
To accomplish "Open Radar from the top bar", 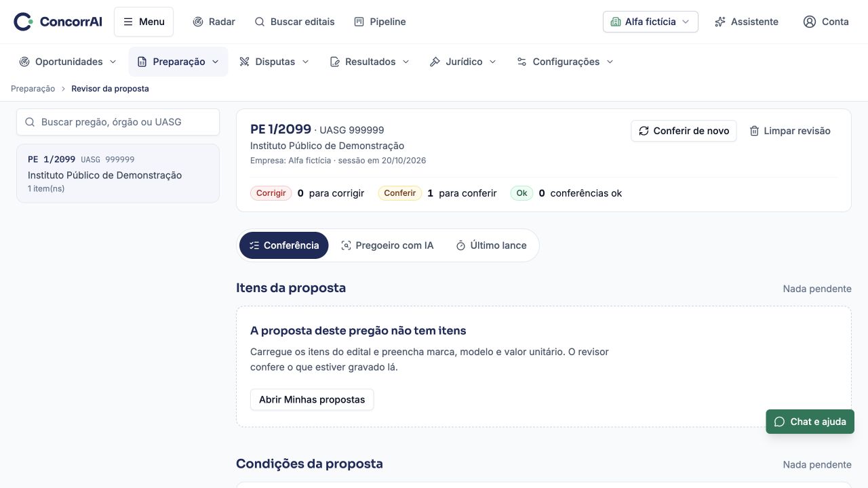I will click(214, 22).
